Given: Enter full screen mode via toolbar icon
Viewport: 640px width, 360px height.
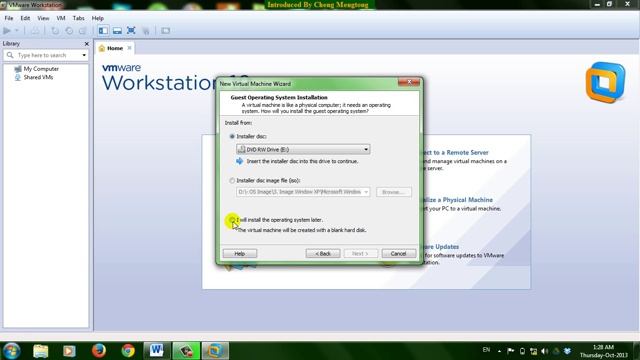Looking at the screenshot, I should (131, 31).
